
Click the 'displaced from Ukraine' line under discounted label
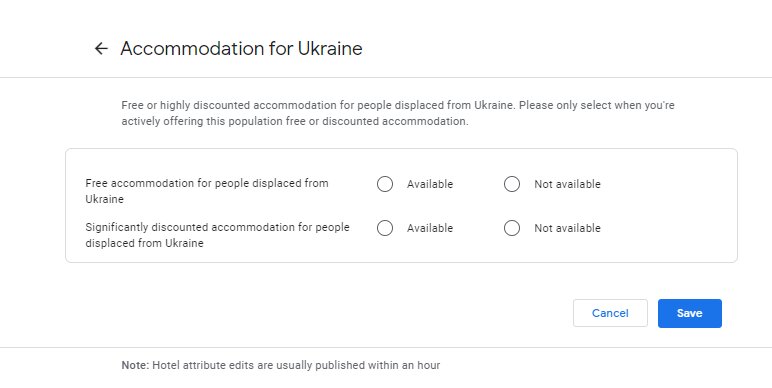pos(144,243)
